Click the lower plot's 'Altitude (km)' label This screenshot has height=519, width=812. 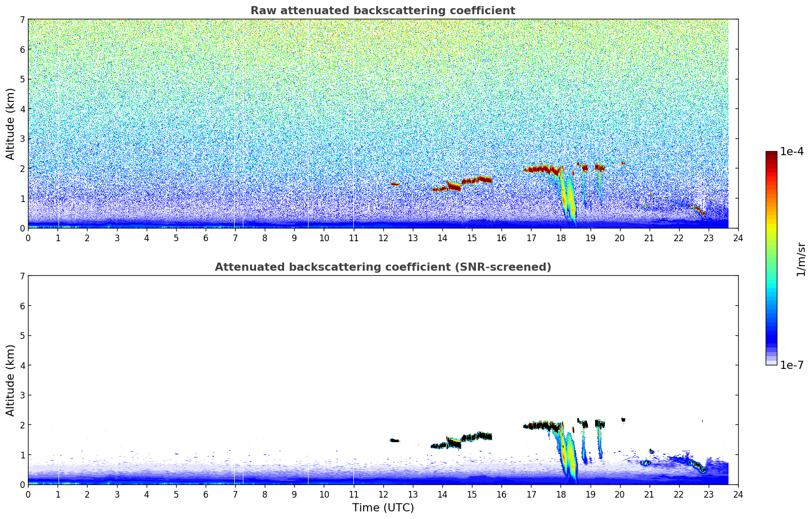pyautogui.click(x=11, y=380)
